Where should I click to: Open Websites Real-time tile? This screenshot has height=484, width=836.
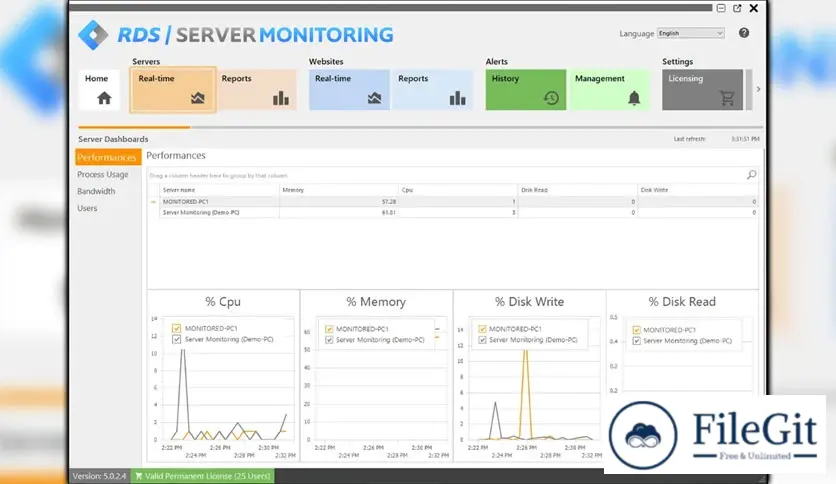[x=349, y=90]
